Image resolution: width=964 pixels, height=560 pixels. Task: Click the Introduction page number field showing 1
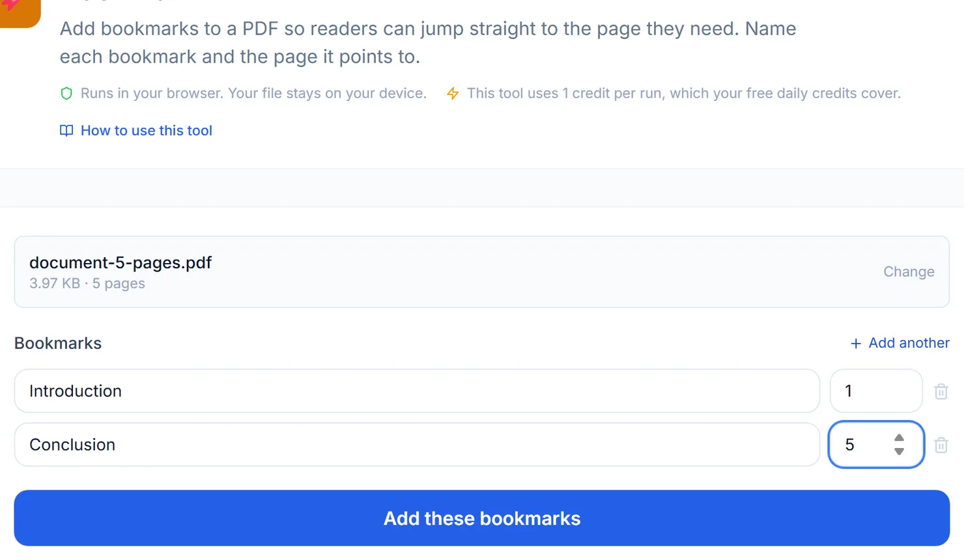[x=876, y=391]
